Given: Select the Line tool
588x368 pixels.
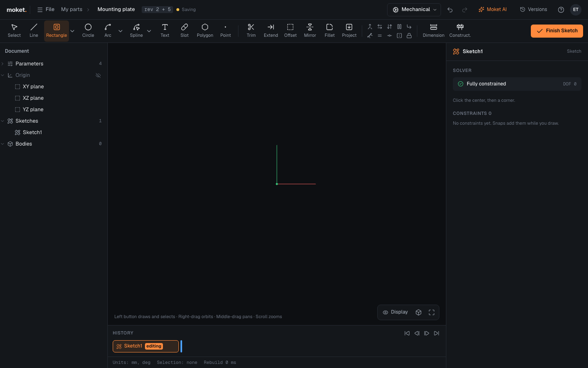Looking at the screenshot, I should click(x=34, y=31).
